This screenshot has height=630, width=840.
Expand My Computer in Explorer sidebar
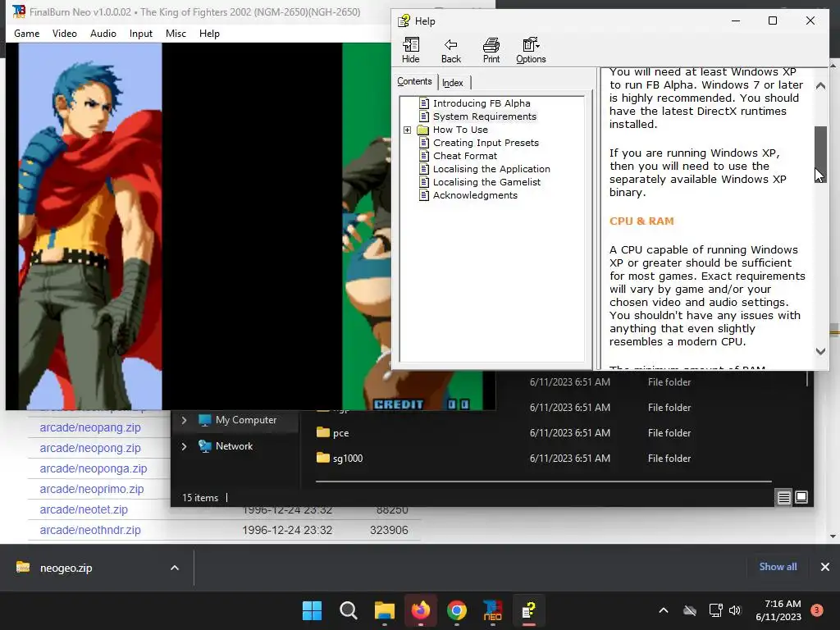[185, 420]
